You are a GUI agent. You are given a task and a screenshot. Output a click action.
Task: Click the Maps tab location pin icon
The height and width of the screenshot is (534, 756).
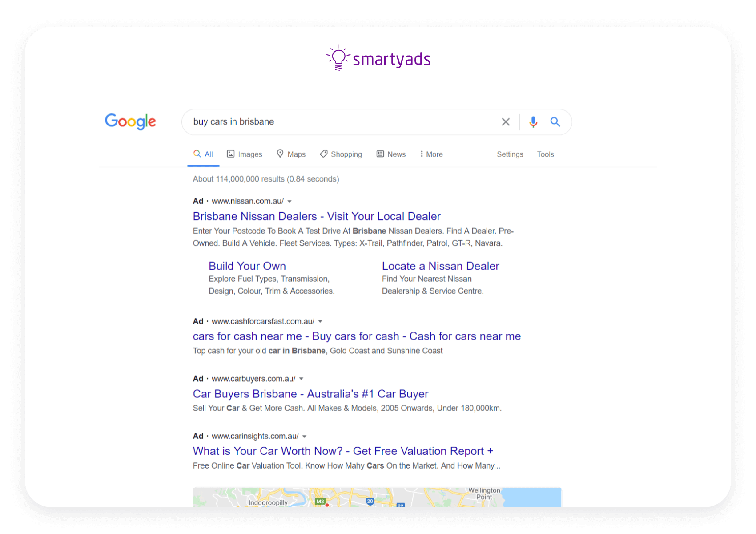click(280, 154)
